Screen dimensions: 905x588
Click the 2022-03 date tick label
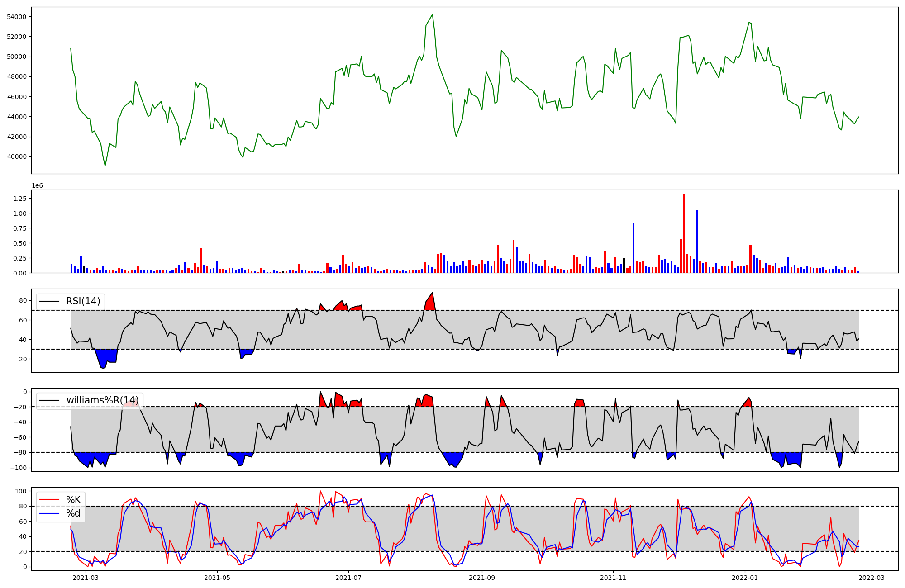(872, 578)
